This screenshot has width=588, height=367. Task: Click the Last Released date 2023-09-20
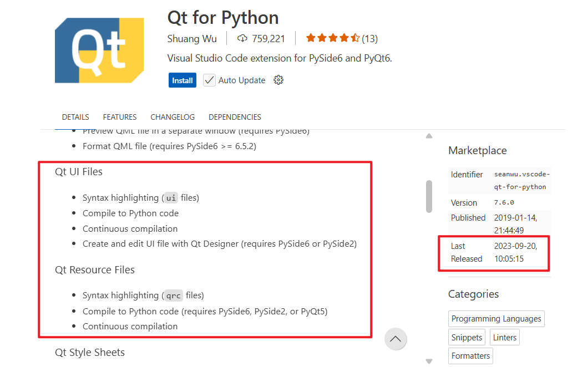pos(516,252)
